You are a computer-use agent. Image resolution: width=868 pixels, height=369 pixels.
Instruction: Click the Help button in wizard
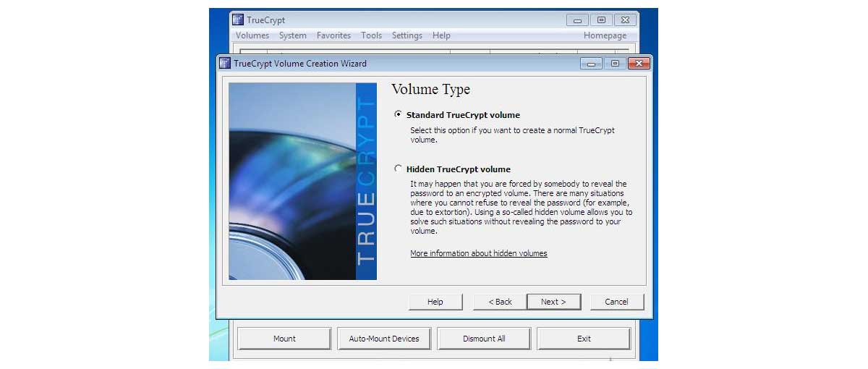coord(435,302)
